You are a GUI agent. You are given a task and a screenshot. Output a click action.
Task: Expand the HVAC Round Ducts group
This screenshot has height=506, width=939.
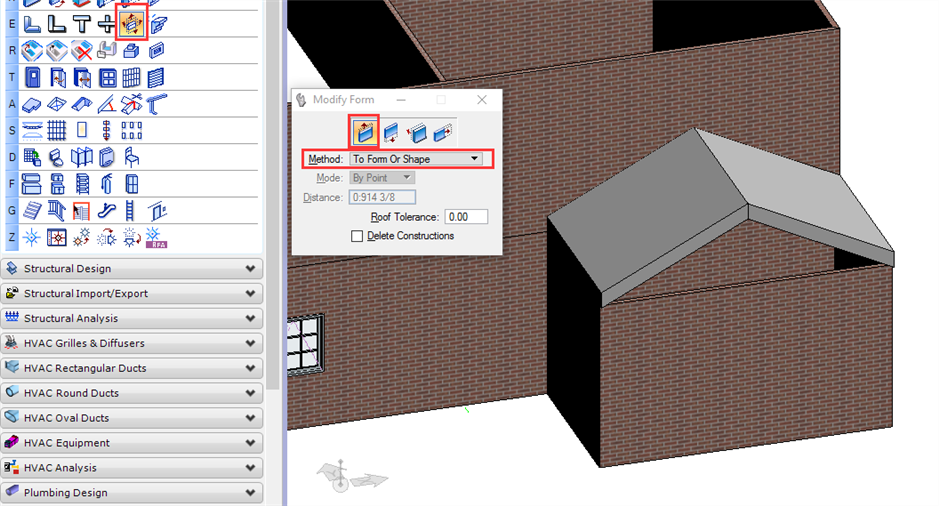point(132,393)
